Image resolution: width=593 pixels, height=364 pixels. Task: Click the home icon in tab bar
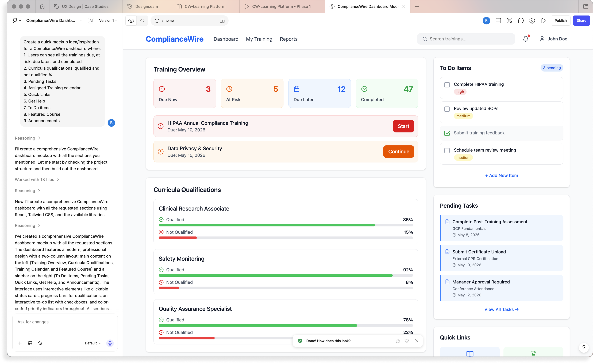point(42,6)
